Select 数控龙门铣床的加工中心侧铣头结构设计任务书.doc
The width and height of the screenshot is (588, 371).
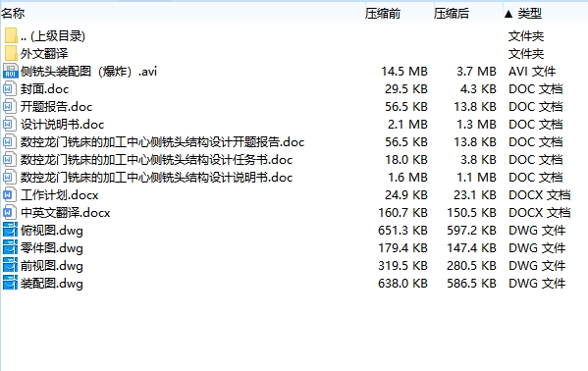[x=157, y=159]
